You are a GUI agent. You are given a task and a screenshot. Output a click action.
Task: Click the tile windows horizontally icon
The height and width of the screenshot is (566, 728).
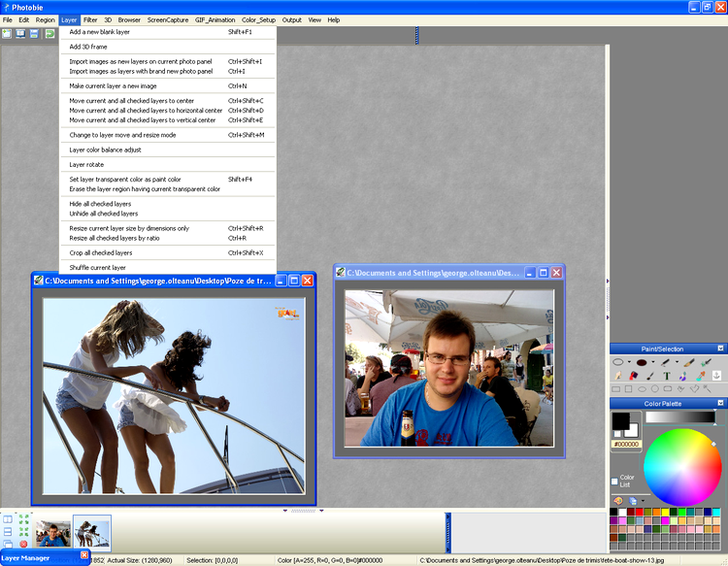pos(8,532)
